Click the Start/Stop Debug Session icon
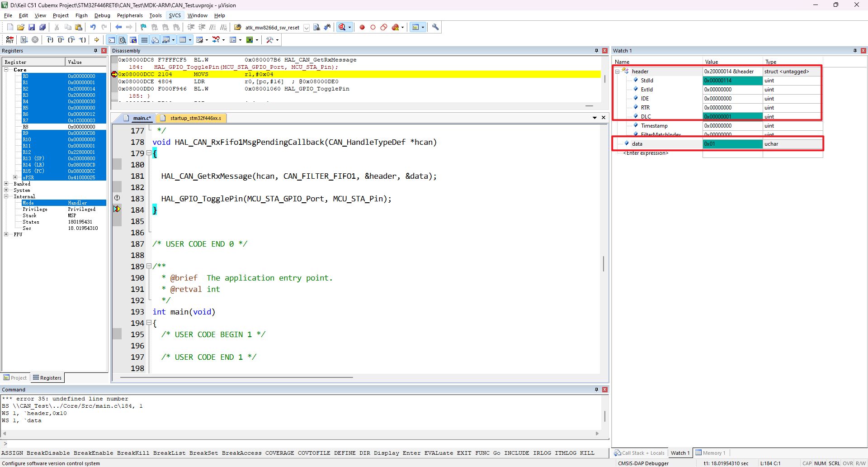This screenshot has width=868, height=467. 342,27
